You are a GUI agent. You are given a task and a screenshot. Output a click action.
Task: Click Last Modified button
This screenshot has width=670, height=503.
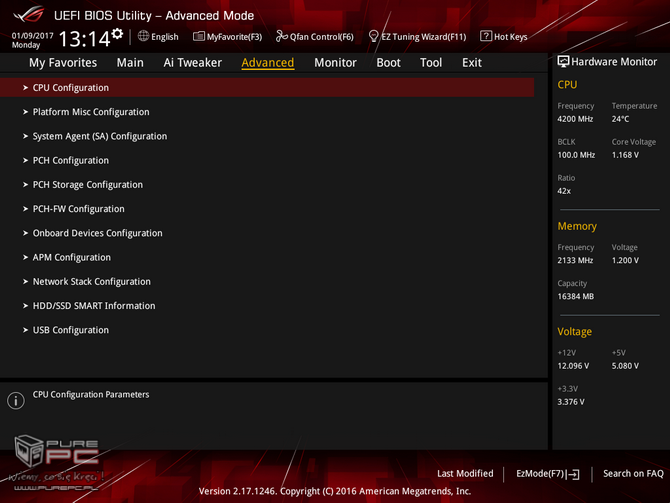[x=465, y=474]
